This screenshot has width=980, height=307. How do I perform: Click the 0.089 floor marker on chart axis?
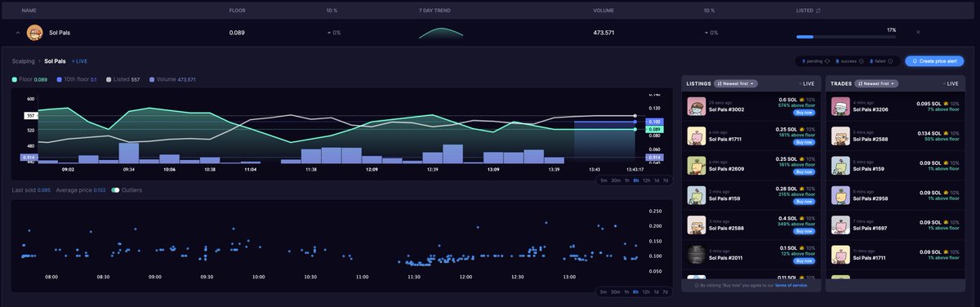point(654,129)
